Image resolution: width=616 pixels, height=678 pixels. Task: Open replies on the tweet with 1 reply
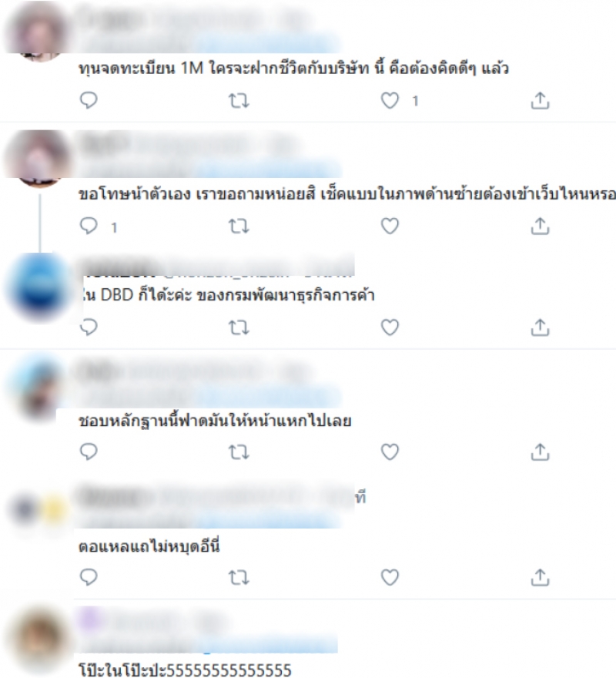point(89,226)
